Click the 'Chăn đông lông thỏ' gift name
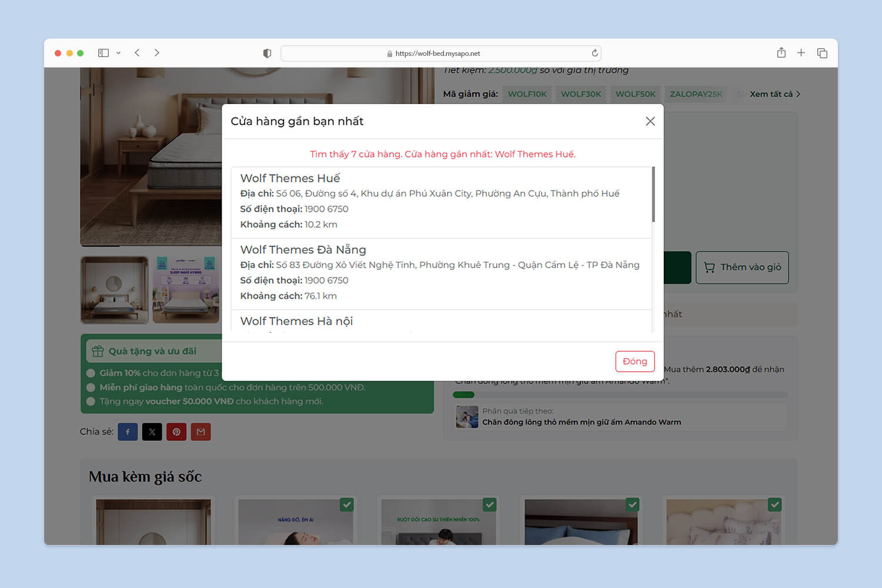The image size is (882, 588). coord(582,422)
